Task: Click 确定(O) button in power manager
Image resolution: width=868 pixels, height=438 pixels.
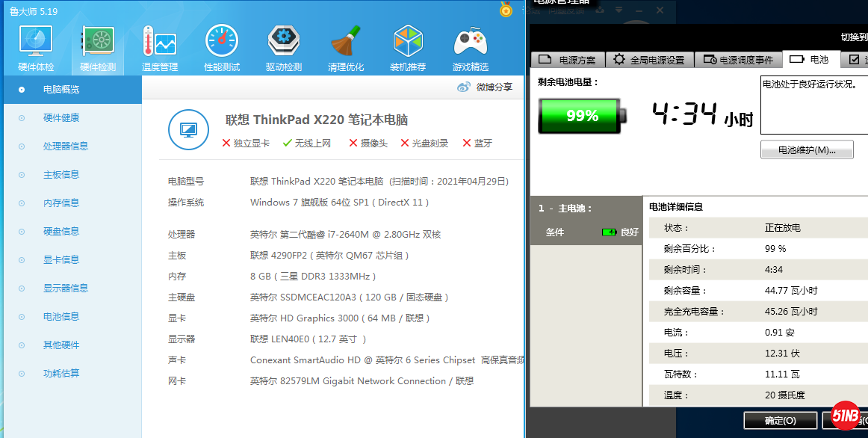Action: (780, 421)
